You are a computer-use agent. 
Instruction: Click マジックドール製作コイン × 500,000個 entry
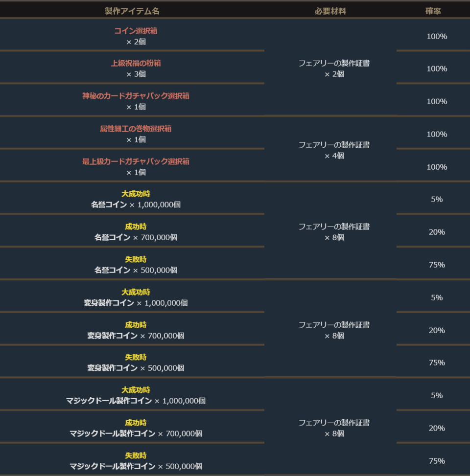[136, 466]
